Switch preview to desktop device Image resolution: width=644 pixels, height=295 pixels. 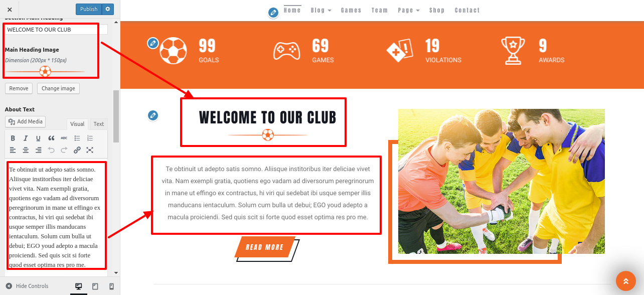[79, 286]
